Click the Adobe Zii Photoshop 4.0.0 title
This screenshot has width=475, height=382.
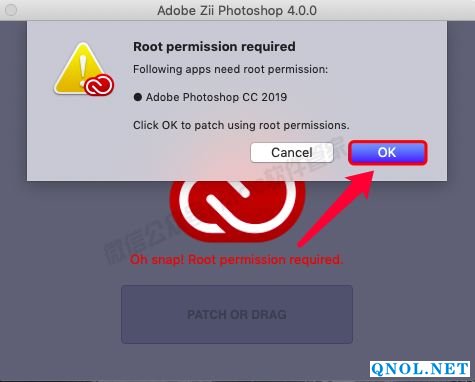point(237,11)
